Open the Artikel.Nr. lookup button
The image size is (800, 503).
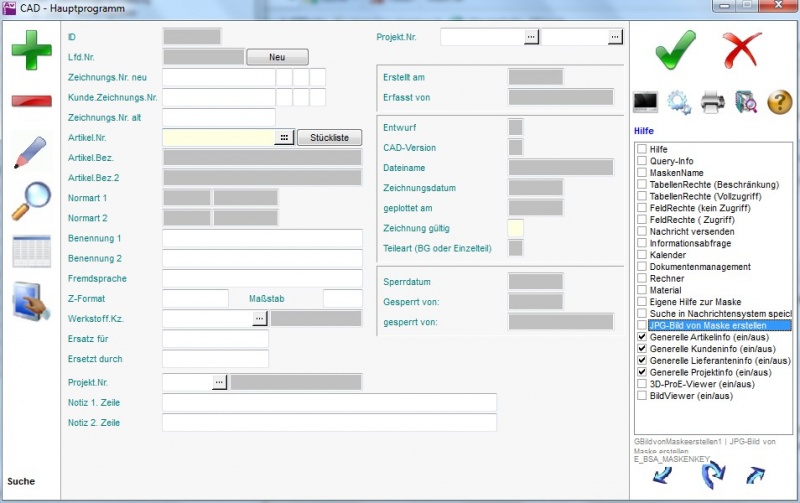pos(284,138)
